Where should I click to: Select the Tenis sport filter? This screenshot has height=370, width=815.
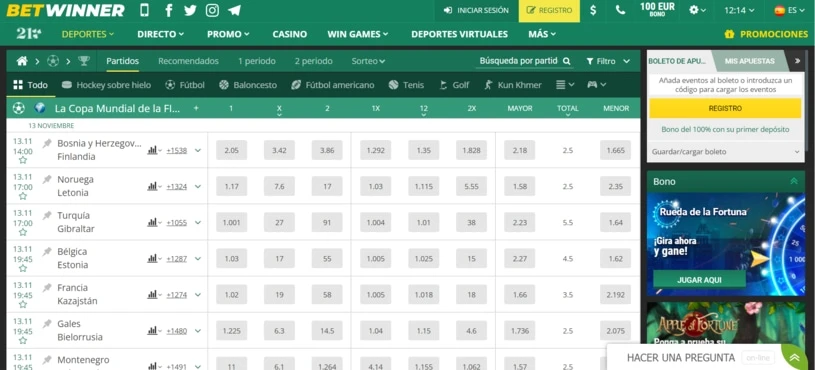click(406, 85)
